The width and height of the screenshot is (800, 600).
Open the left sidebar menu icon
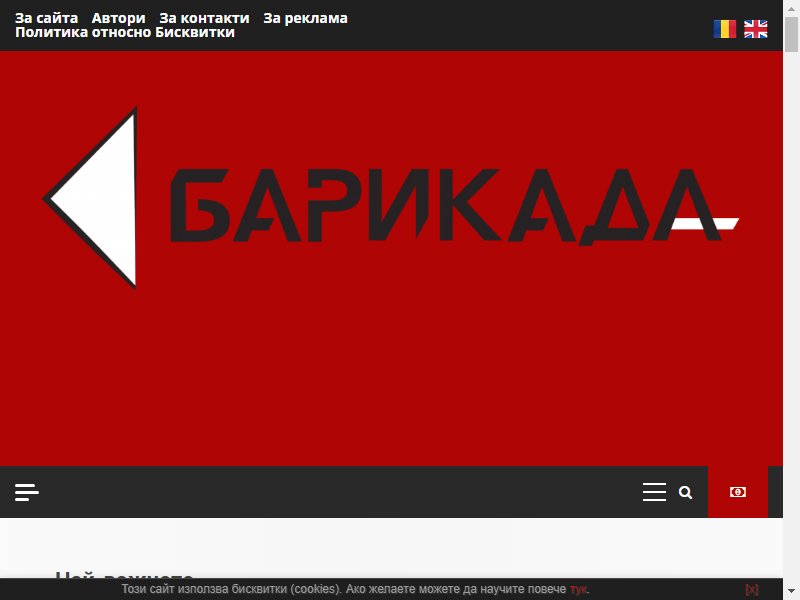pyautogui.click(x=27, y=492)
